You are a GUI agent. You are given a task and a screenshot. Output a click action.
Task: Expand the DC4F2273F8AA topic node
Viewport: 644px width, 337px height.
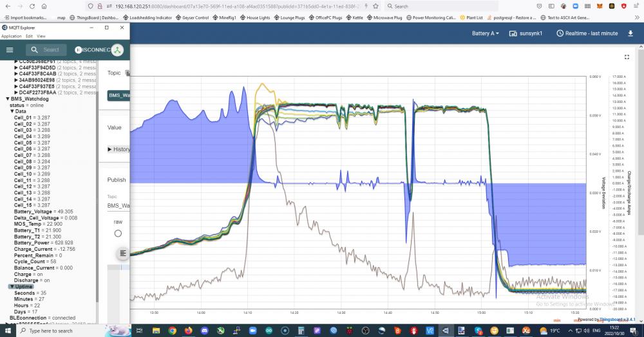pos(16,93)
